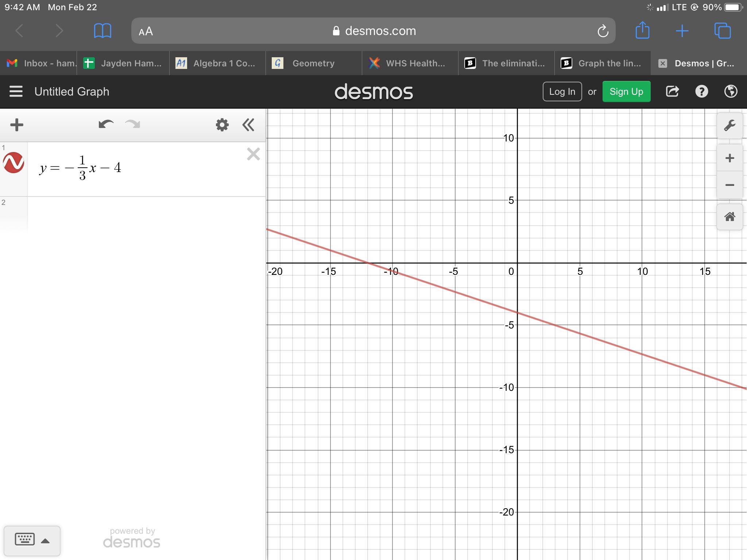Image resolution: width=747 pixels, height=560 pixels.
Task: Open the graph settings wrench
Action: pyautogui.click(x=729, y=126)
